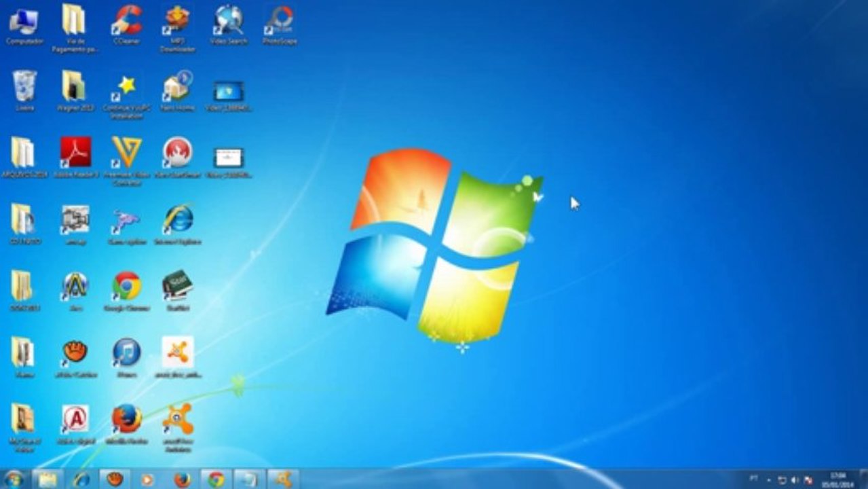
Task: Open the avast icon on the taskbar
Action: [283, 479]
